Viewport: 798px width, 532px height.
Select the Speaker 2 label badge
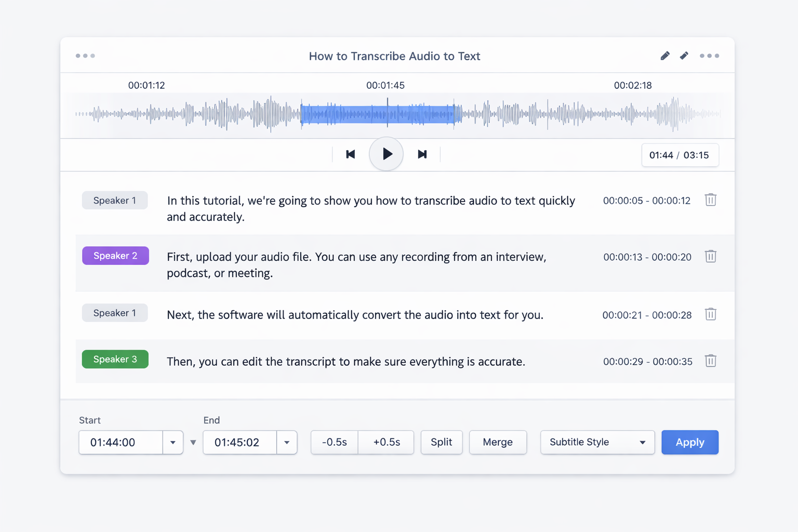115,256
